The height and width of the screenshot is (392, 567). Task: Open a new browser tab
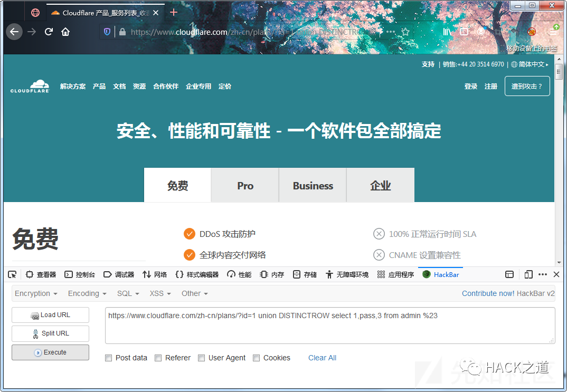coord(174,13)
